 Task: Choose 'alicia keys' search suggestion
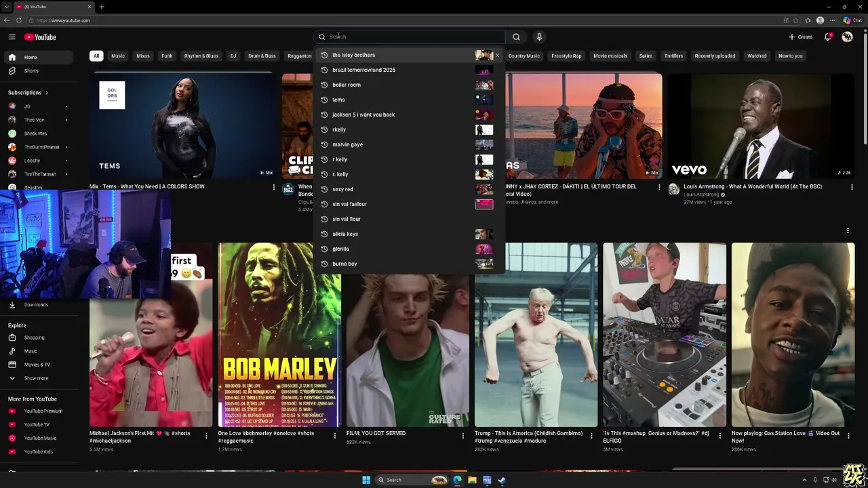coord(410,234)
